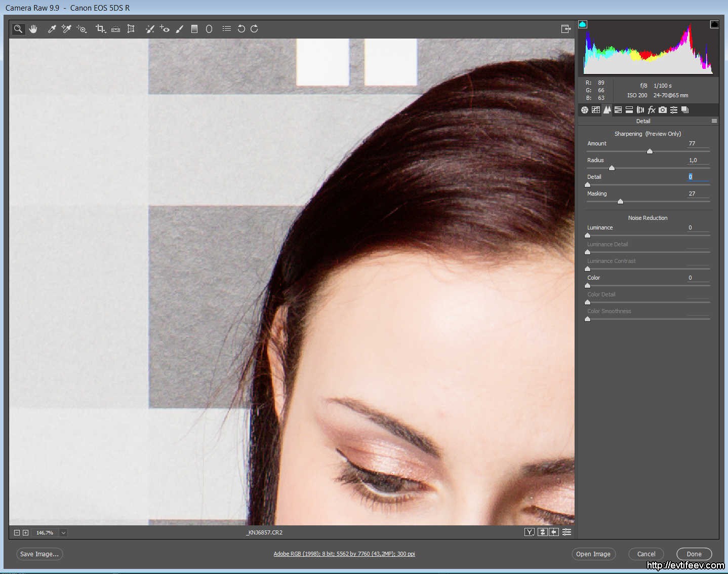Open the zoom level dropdown
This screenshot has width=728, height=574.
pos(63,532)
